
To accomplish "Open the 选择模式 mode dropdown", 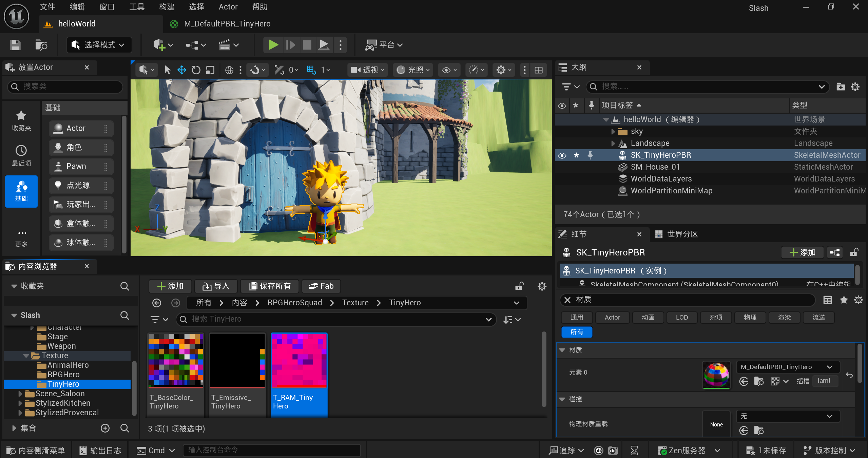I will (99, 45).
